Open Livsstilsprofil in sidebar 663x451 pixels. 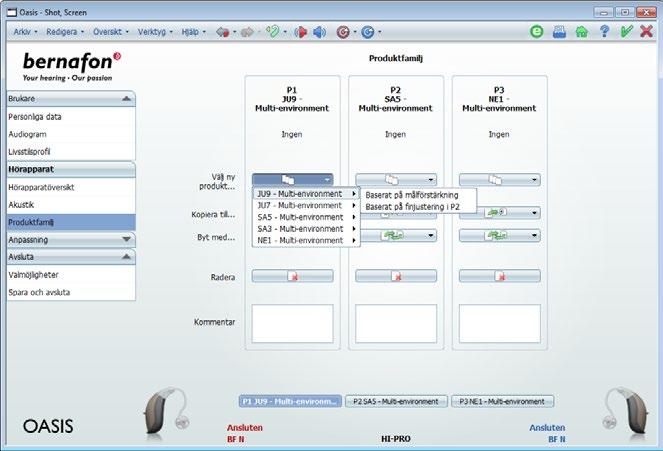coord(71,152)
